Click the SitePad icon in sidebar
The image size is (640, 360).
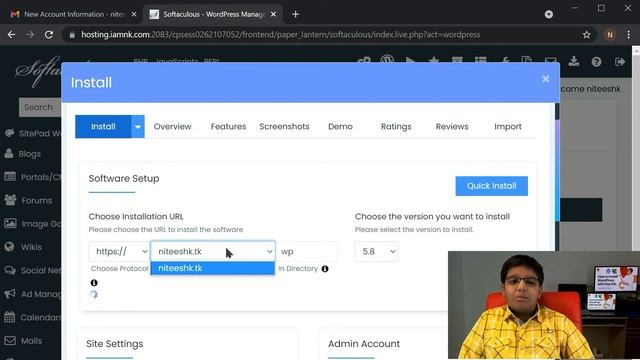(x=9, y=133)
